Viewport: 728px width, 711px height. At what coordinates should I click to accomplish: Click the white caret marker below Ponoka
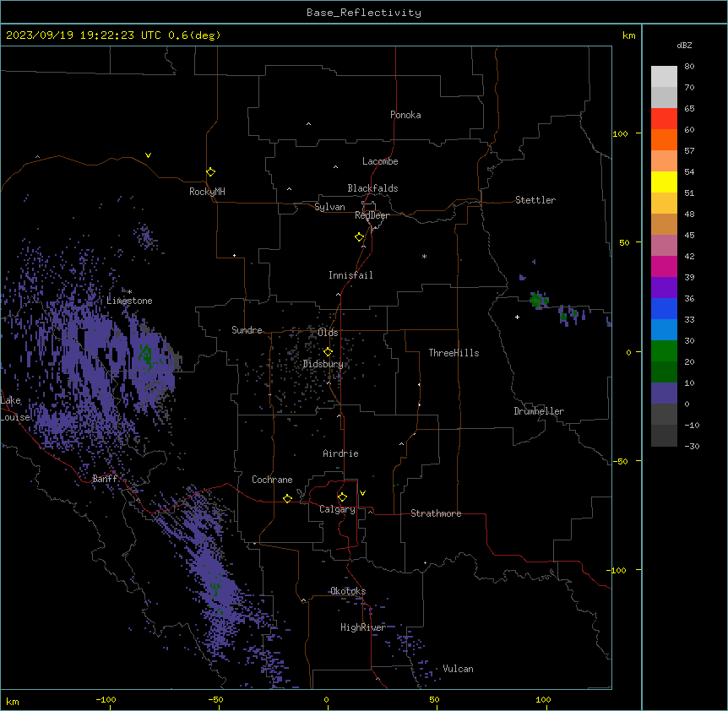[x=309, y=124]
